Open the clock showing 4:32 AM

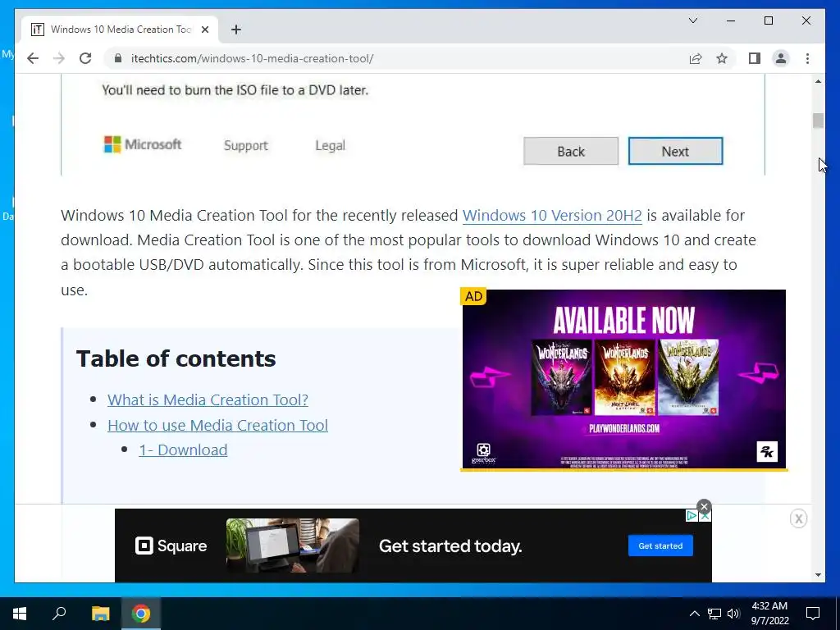pos(769,614)
